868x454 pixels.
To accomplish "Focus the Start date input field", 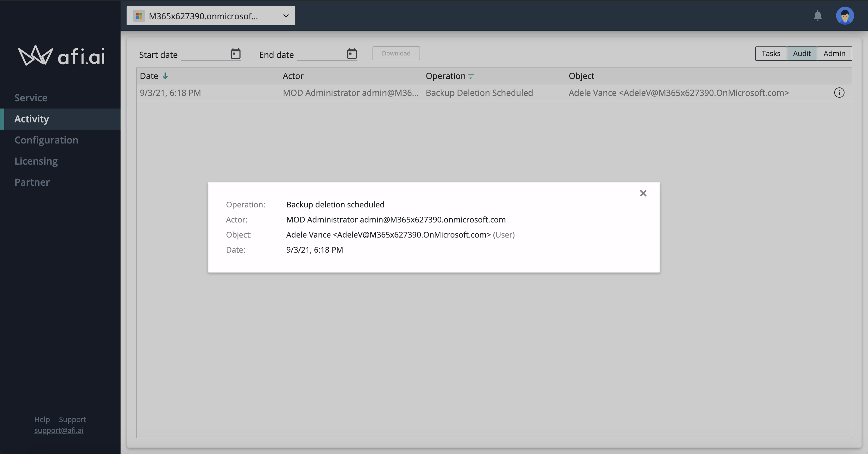I will 205,54.
